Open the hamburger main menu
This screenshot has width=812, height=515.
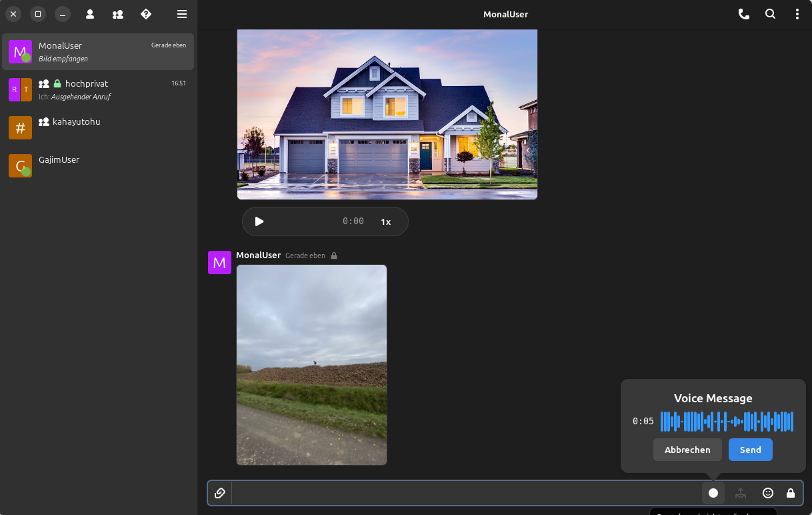[182, 14]
